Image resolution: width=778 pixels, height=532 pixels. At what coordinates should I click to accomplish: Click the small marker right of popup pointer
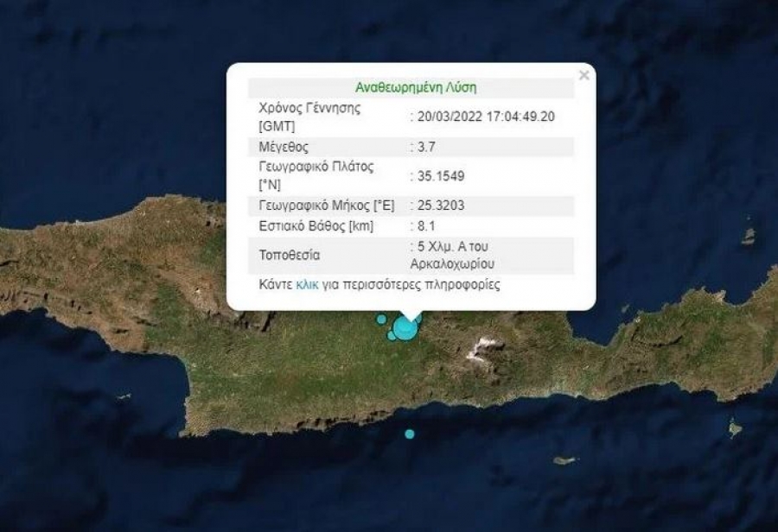point(418,320)
